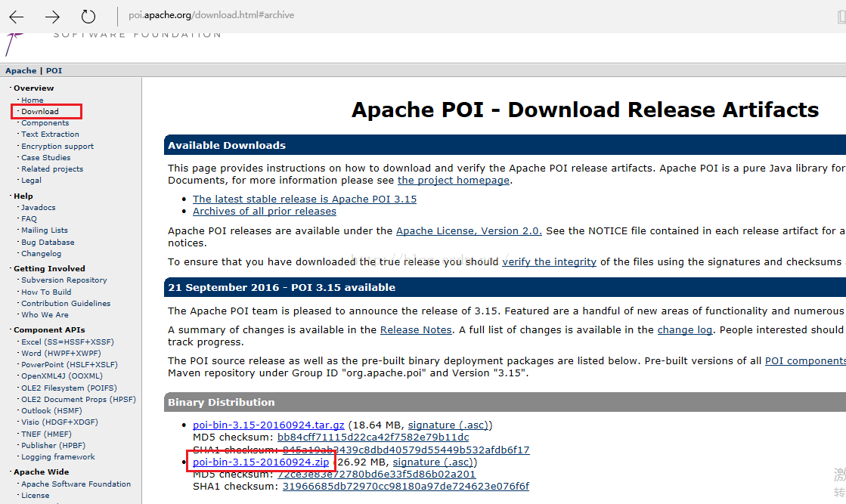The height and width of the screenshot is (504, 846).
Task: Open Word (HWPF+XWPF) API link
Action: pyautogui.click(x=61, y=354)
